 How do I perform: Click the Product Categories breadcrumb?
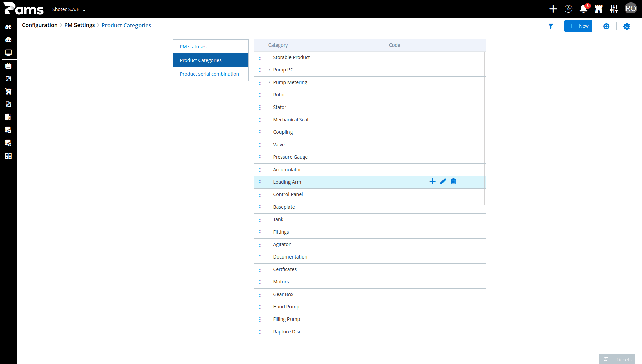126,25
